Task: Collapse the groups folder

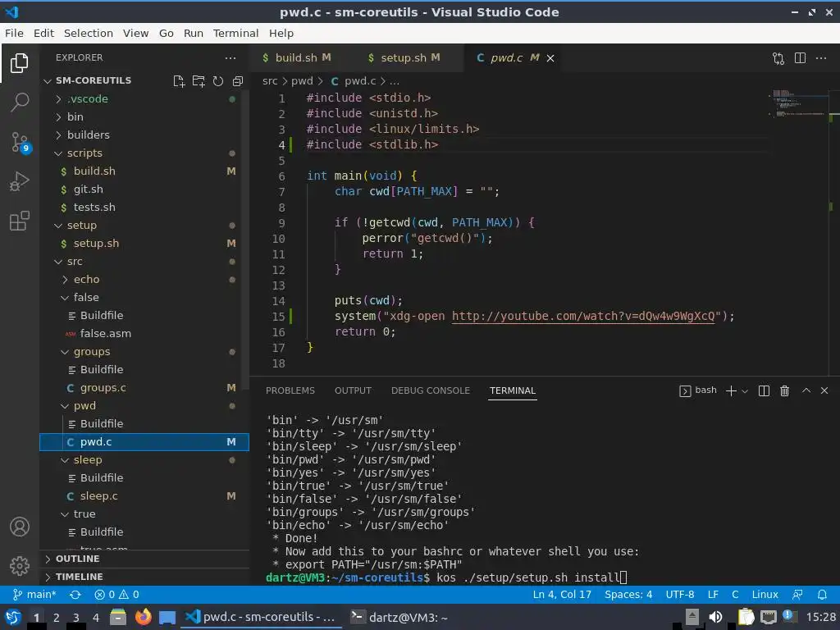Action: point(92,352)
